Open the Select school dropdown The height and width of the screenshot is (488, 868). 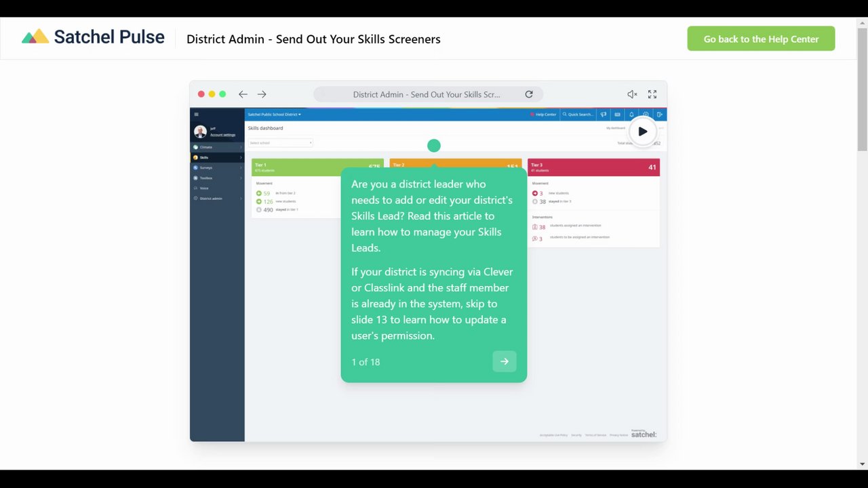(280, 143)
